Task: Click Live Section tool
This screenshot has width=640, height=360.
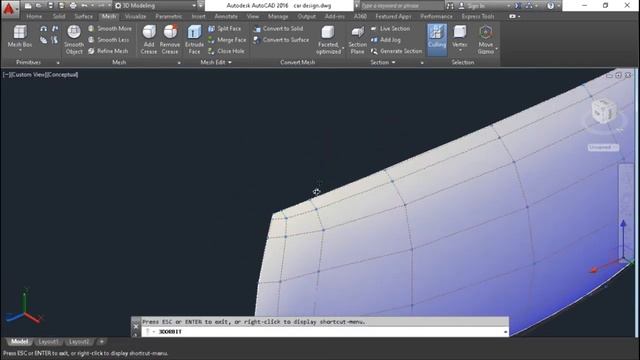Action: coord(390,29)
